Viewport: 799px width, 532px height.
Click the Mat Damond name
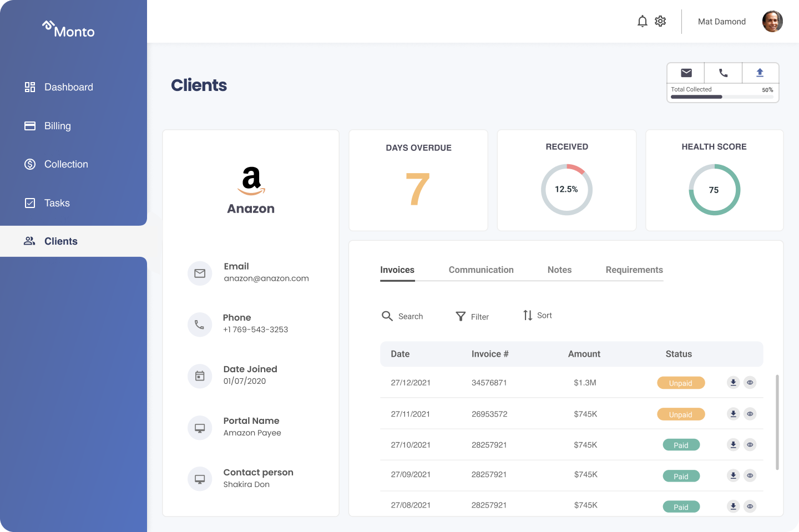(x=722, y=22)
